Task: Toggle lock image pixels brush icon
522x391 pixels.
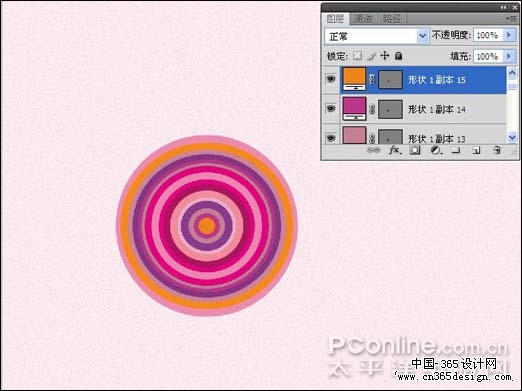Action: 371,56
